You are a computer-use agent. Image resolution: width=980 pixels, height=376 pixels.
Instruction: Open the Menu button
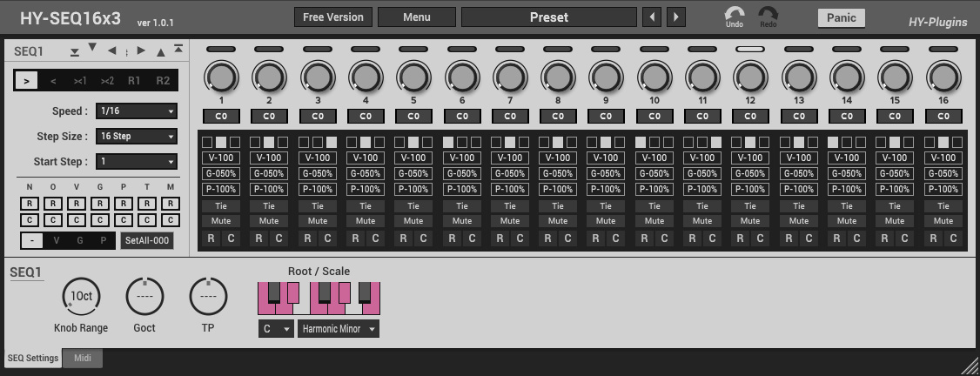point(416,17)
